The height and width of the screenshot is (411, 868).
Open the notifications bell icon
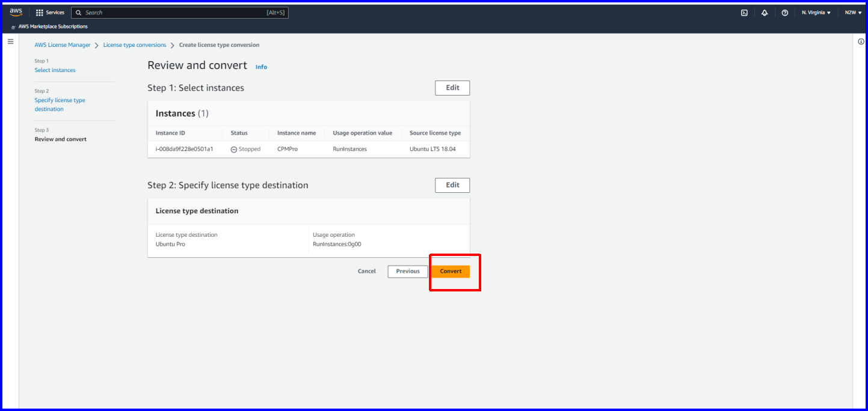[x=765, y=13]
